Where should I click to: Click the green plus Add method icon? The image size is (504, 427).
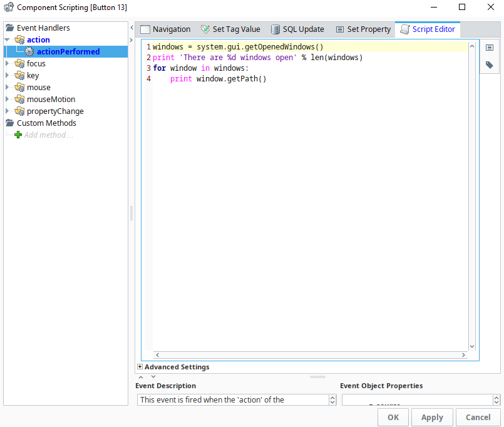[x=18, y=135]
